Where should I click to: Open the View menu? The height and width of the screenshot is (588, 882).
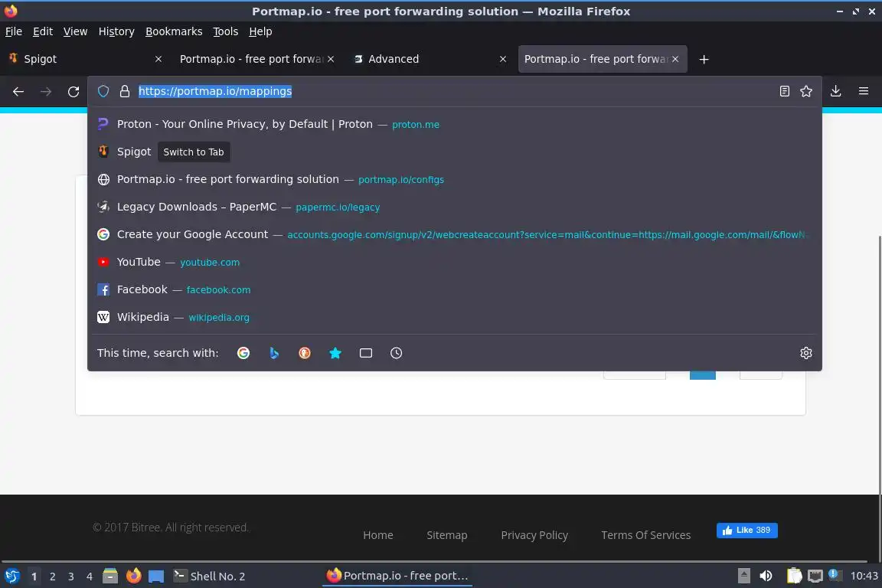[x=75, y=31]
